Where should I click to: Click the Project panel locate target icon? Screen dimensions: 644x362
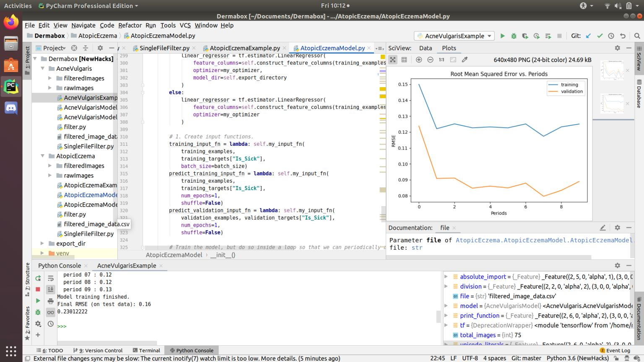(74, 48)
